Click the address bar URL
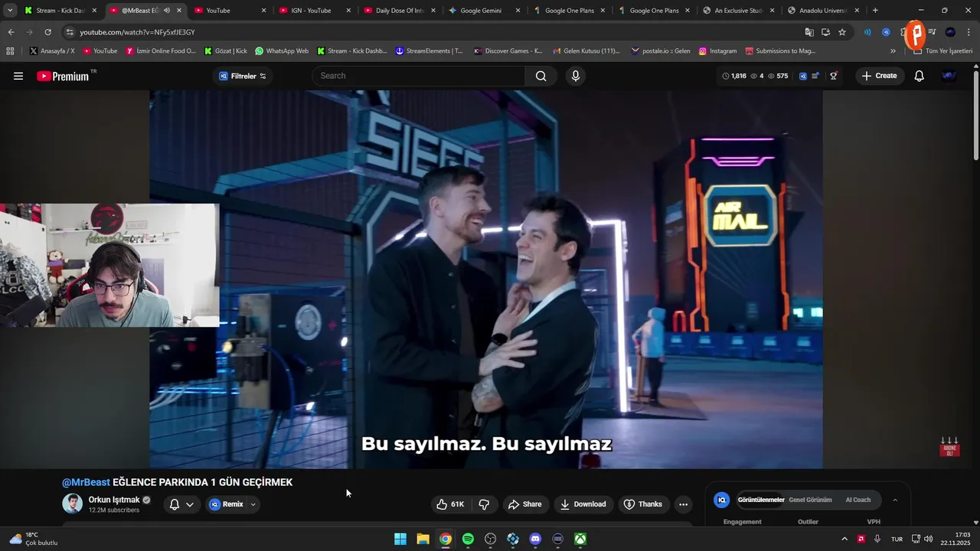Screen dimensions: 980x551 (137, 32)
